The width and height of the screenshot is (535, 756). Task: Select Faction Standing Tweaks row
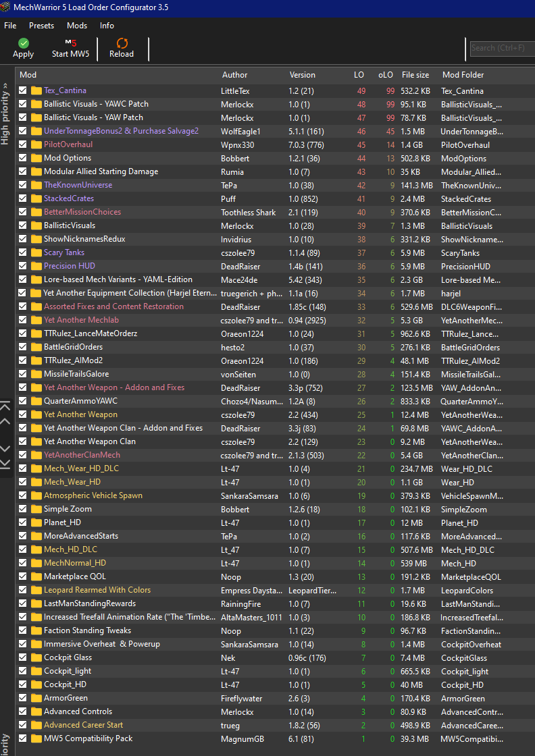click(x=275, y=630)
